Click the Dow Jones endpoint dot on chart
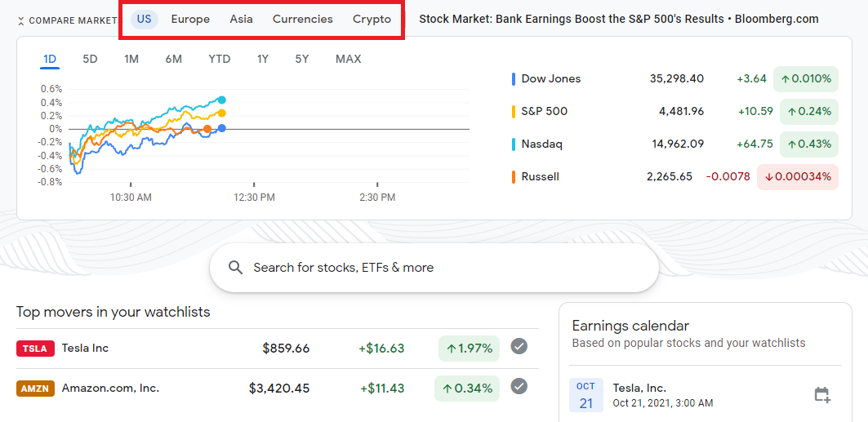 tap(222, 128)
